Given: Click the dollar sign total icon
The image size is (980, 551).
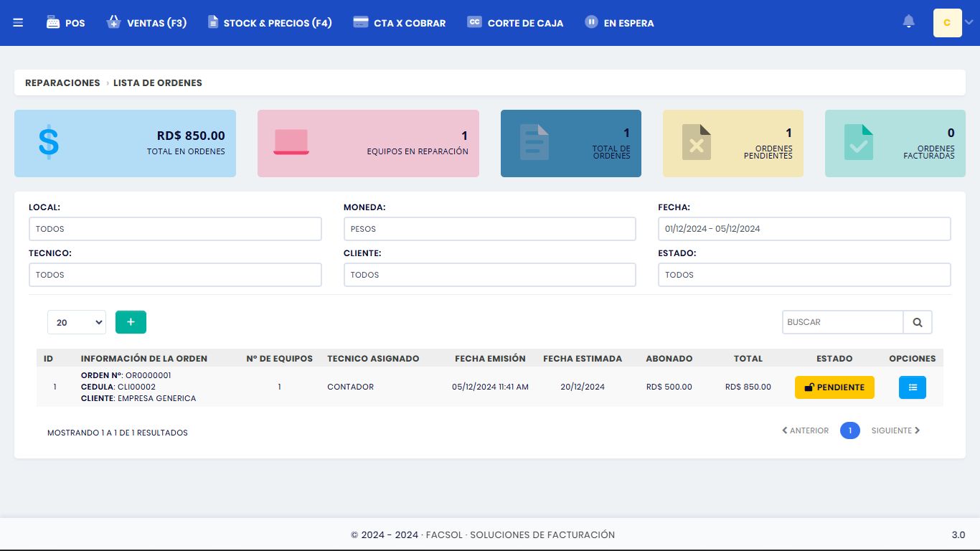Looking at the screenshot, I should coord(49,142).
